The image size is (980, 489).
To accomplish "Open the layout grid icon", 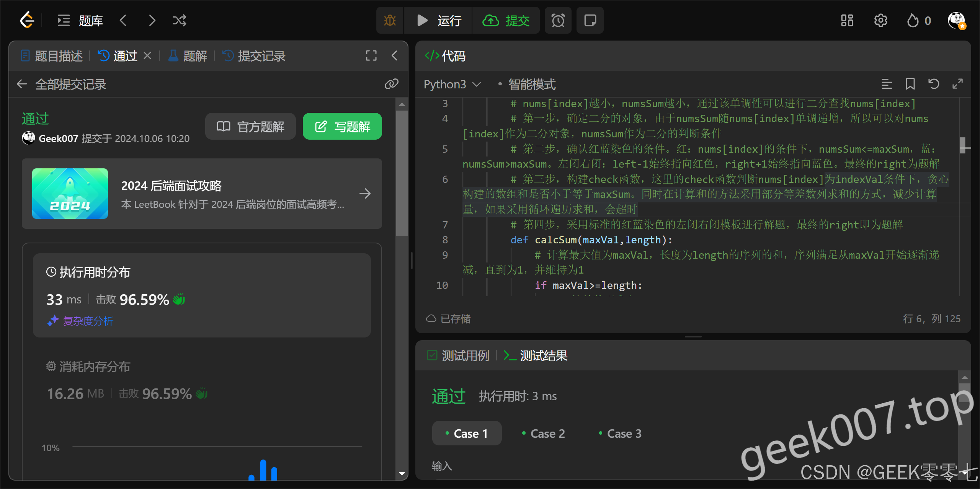I will (847, 20).
